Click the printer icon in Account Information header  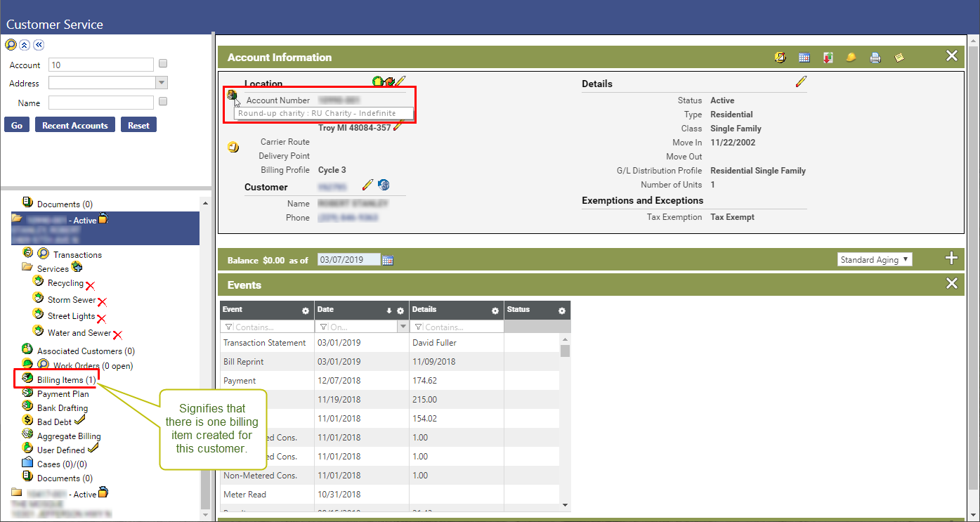(x=875, y=58)
